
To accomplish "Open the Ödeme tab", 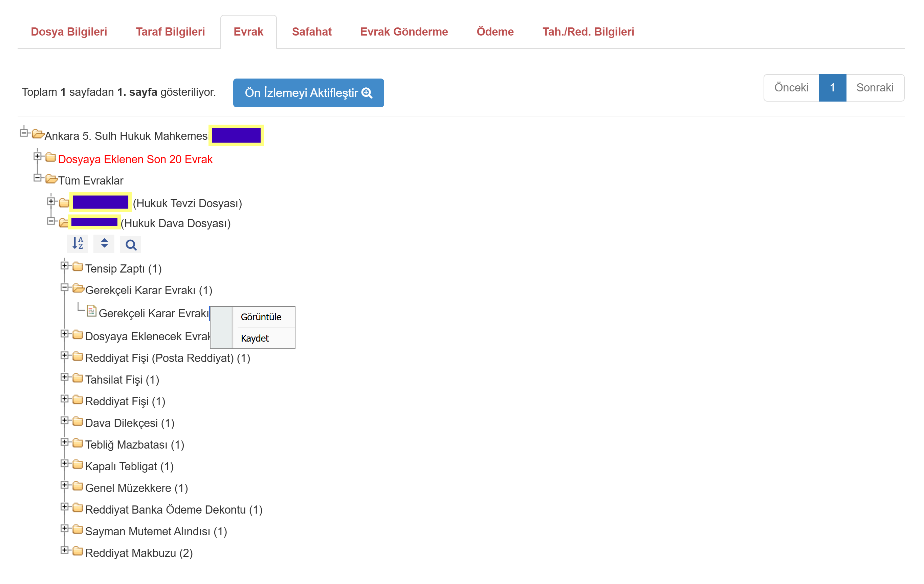I will coord(495,32).
